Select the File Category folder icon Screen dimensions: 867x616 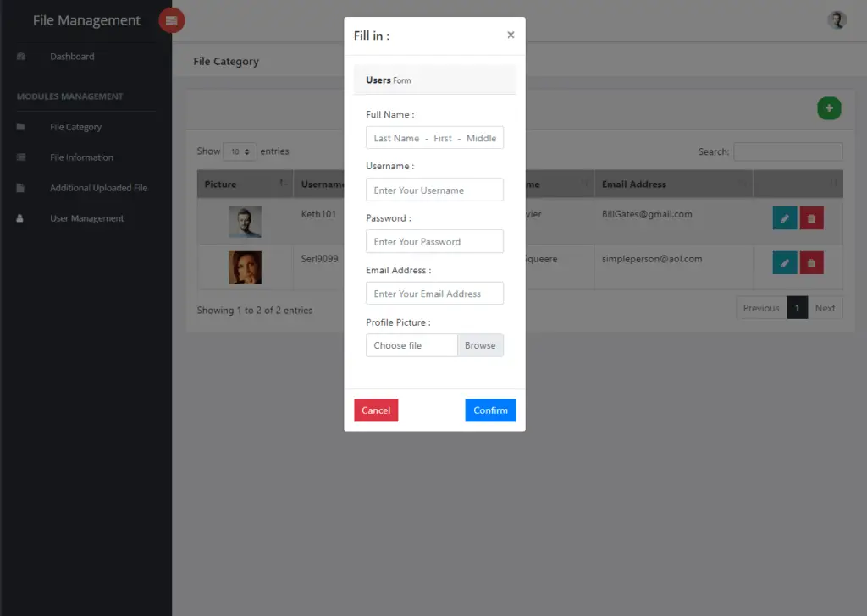click(x=20, y=126)
